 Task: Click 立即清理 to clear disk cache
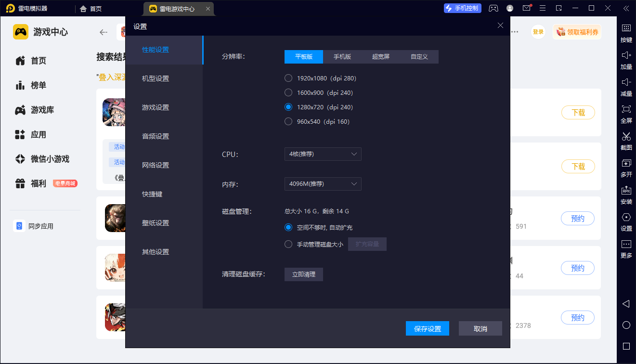point(303,274)
